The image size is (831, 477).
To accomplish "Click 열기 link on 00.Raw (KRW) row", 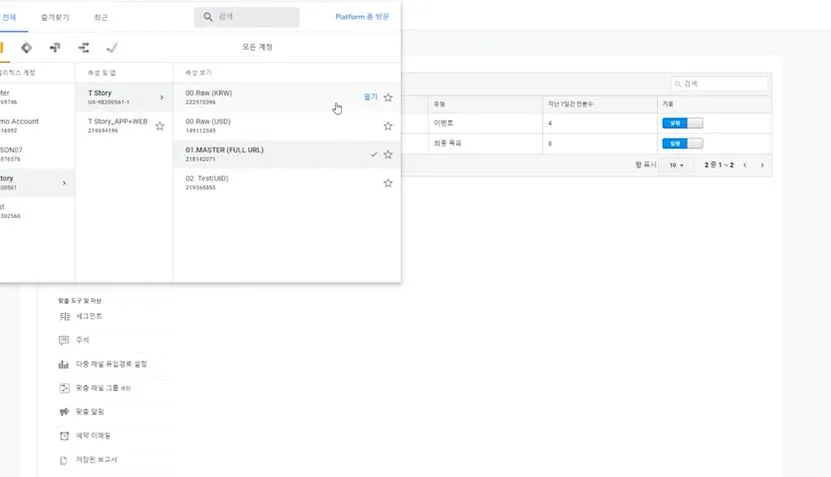I will click(x=370, y=97).
